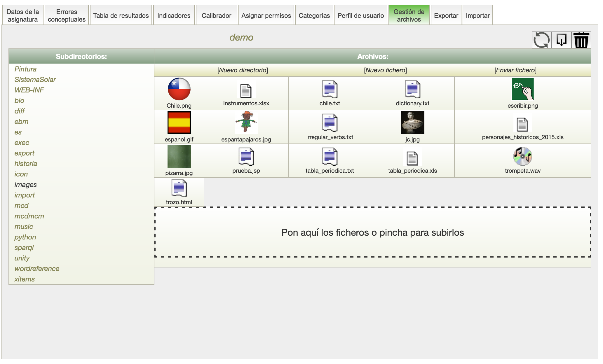Select the Chile.png flag thumbnail
Viewport: 603px width, 364px height.
(x=179, y=89)
